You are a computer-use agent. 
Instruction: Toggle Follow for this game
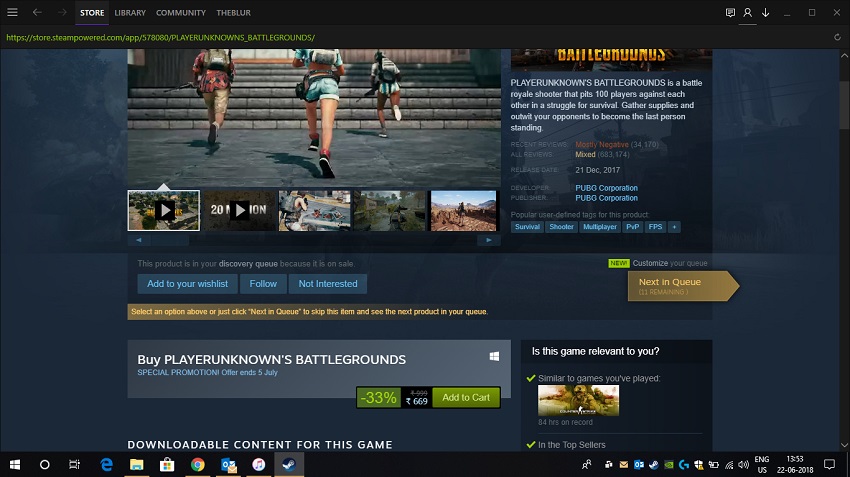click(x=263, y=284)
